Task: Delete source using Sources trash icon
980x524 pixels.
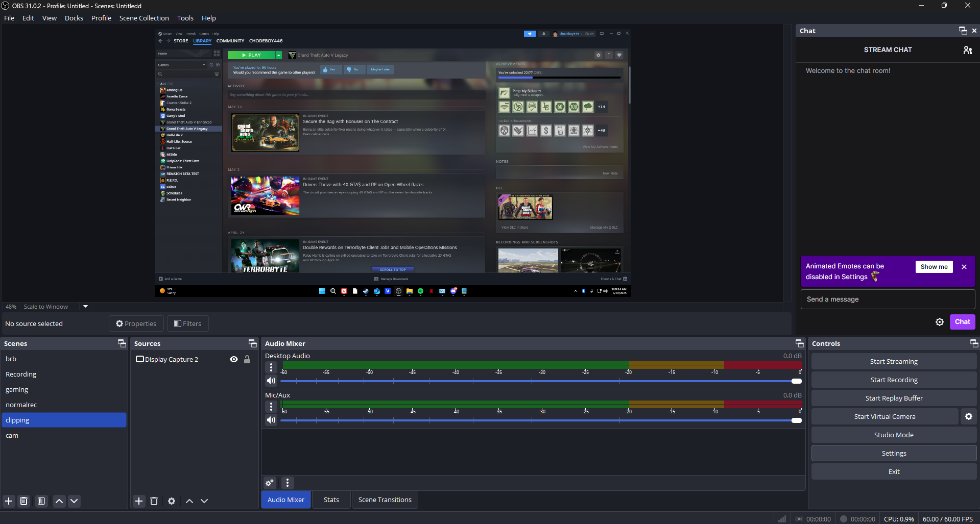Action: coord(154,501)
